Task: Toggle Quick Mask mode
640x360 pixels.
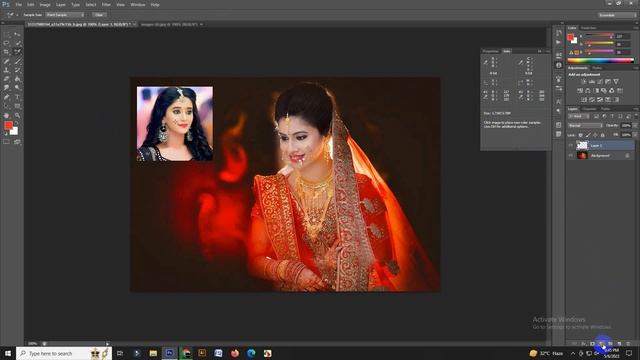Action: click(6, 142)
